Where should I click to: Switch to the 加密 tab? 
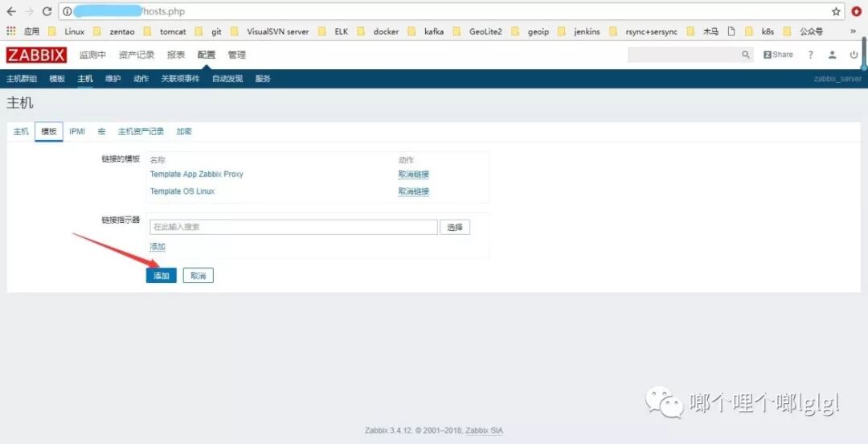tap(184, 131)
